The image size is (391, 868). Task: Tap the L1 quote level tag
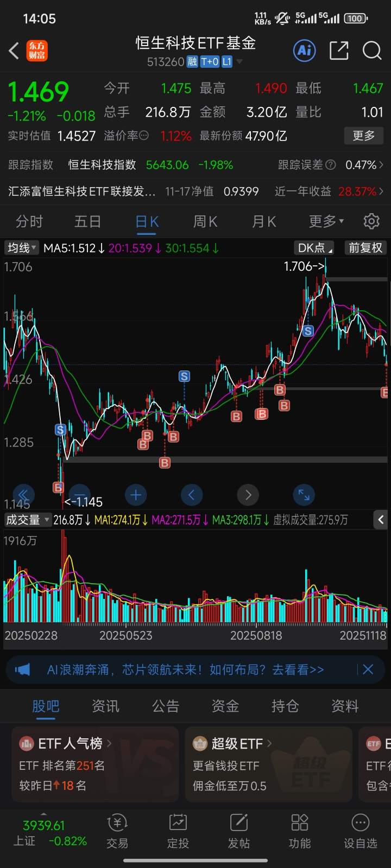click(x=226, y=62)
